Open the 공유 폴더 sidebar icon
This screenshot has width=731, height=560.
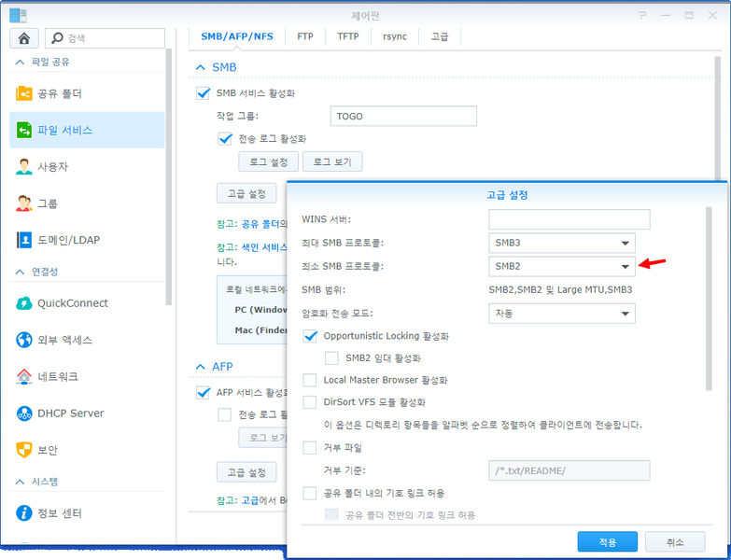coord(24,94)
